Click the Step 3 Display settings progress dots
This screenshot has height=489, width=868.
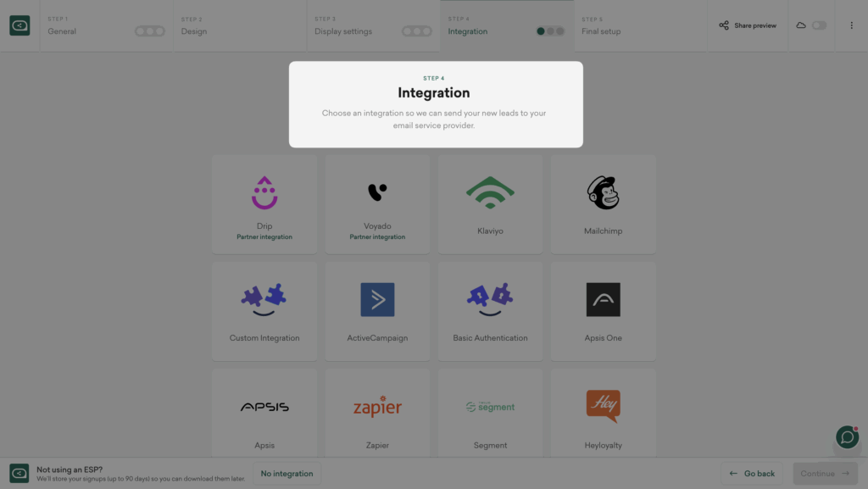[417, 31]
